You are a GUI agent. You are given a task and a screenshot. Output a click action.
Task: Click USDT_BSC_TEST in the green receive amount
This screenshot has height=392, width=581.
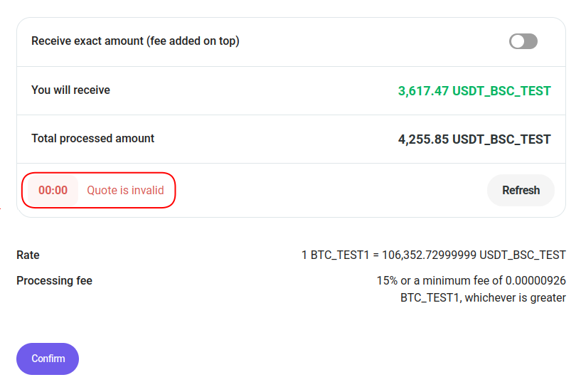click(501, 91)
